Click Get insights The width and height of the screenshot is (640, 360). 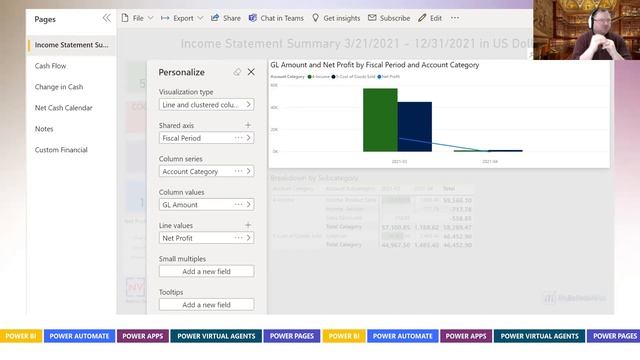336,18
